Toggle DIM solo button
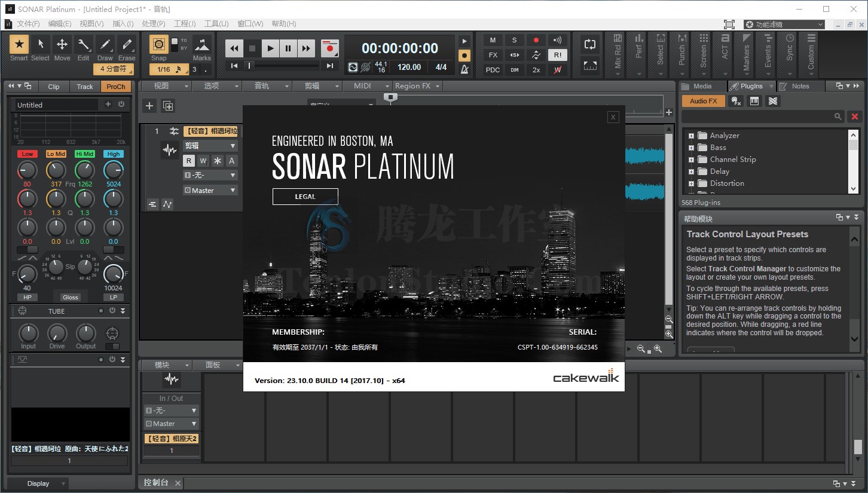The image size is (868, 493). tap(514, 70)
